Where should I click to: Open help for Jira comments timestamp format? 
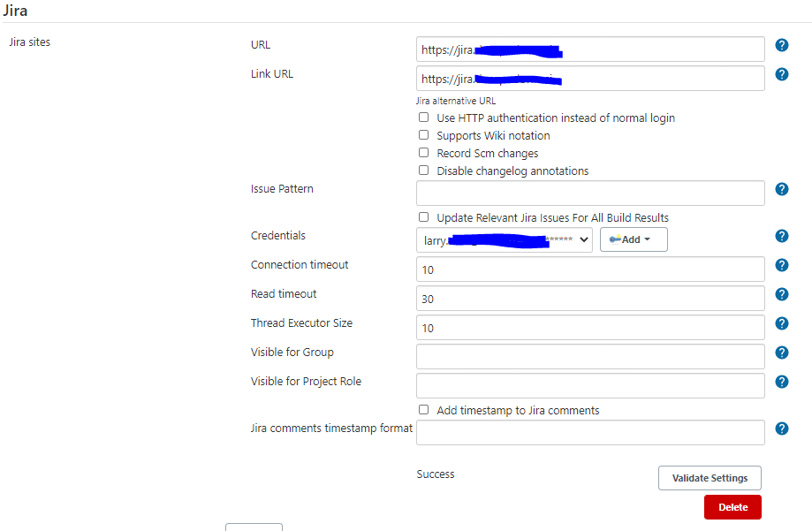781,429
